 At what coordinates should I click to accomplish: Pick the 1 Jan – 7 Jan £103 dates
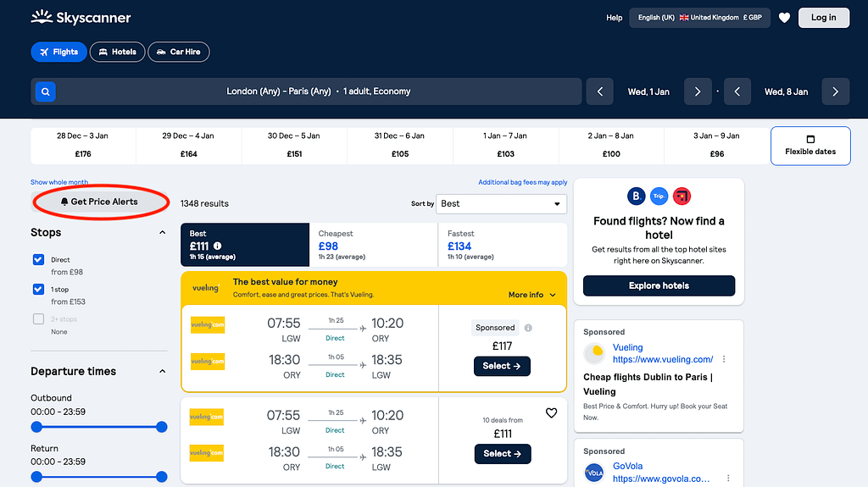pos(505,146)
